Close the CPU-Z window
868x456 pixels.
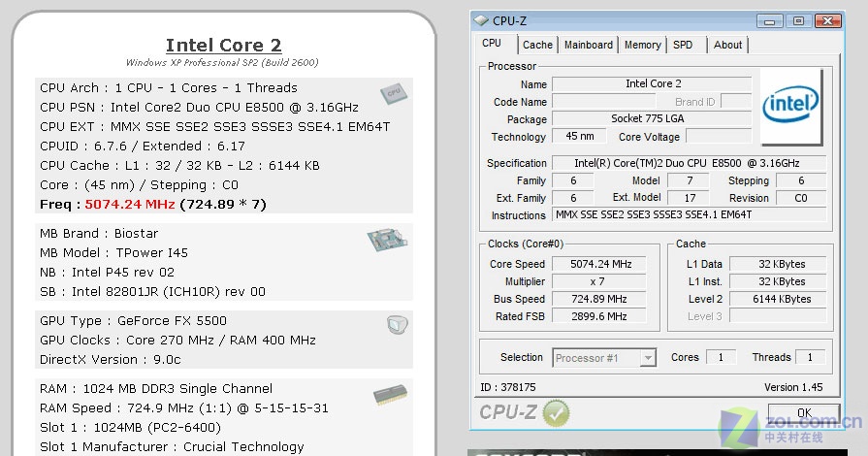(x=828, y=21)
